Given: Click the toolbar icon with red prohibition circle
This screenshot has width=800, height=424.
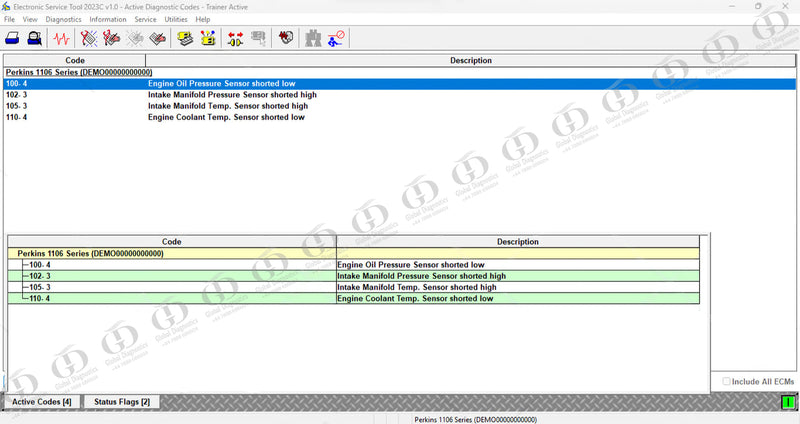Looking at the screenshot, I should (336, 38).
